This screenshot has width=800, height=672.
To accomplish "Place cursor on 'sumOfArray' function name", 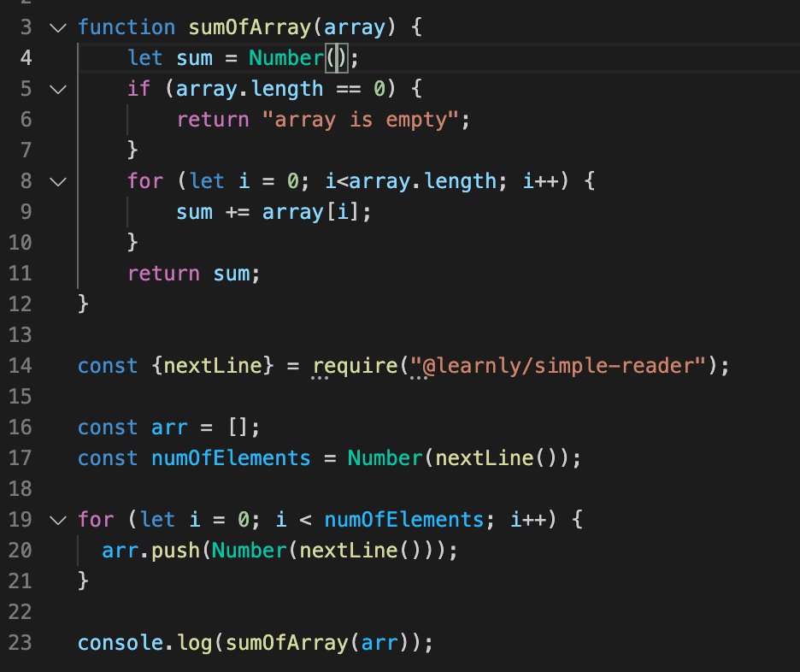I will pyautogui.click(x=250, y=27).
